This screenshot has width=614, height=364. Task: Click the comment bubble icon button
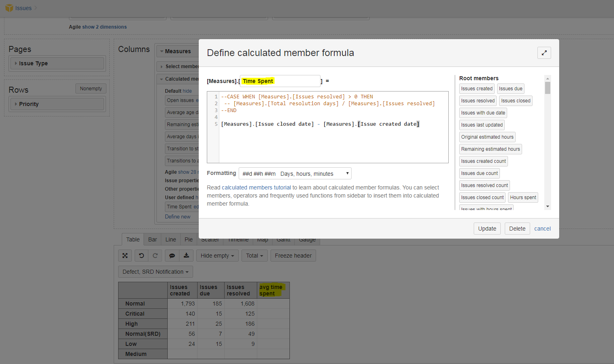tap(172, 256)
